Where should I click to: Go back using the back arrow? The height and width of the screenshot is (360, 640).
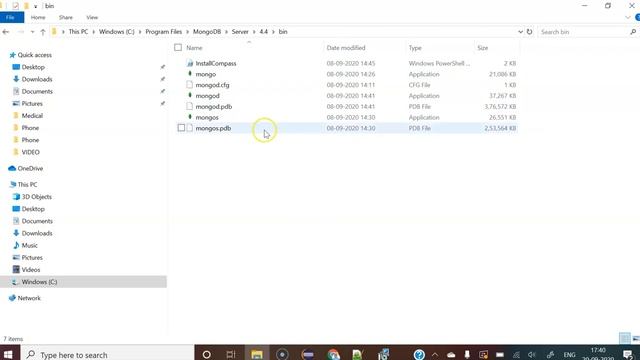(6, 32)
